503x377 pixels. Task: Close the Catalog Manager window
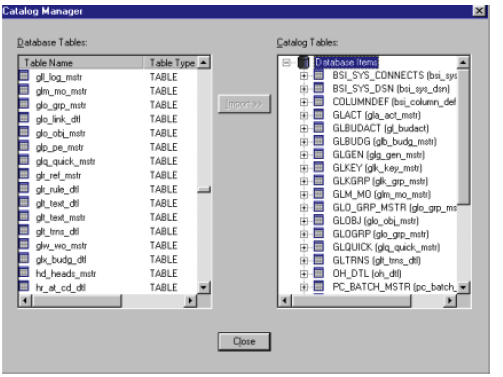click(x=479, y=11)
